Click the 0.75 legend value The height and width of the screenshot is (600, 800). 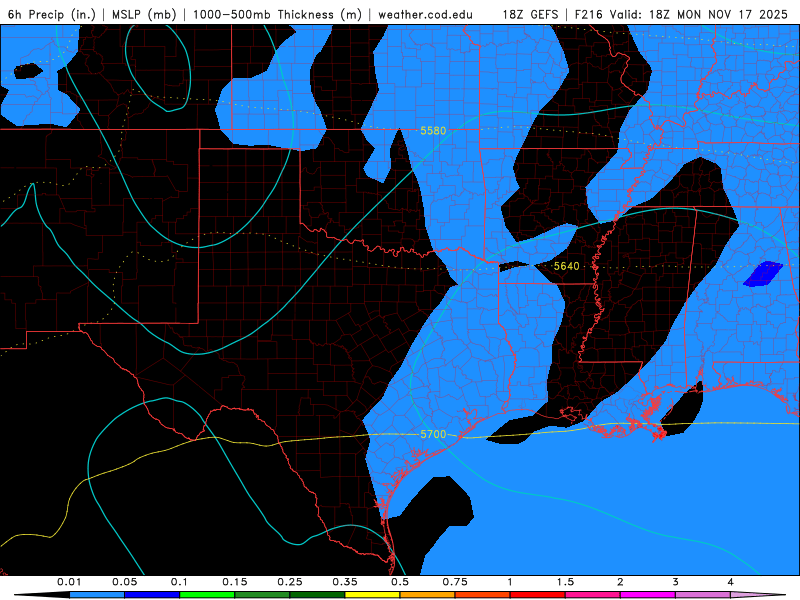click(455, 582)
